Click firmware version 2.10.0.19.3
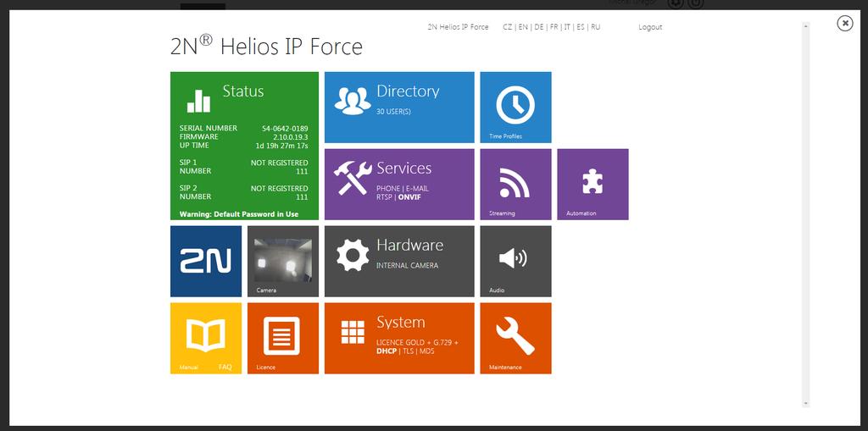 [x=291, y=136]
